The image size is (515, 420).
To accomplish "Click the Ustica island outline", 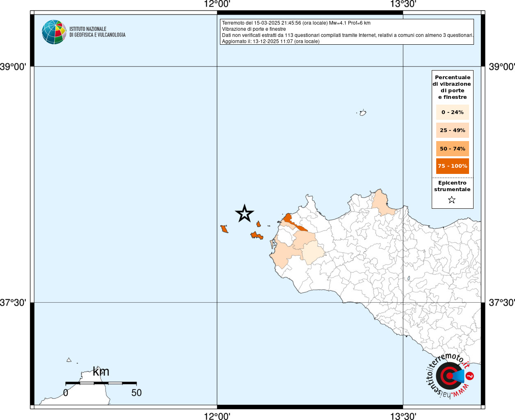I will [x=363, y=113].
